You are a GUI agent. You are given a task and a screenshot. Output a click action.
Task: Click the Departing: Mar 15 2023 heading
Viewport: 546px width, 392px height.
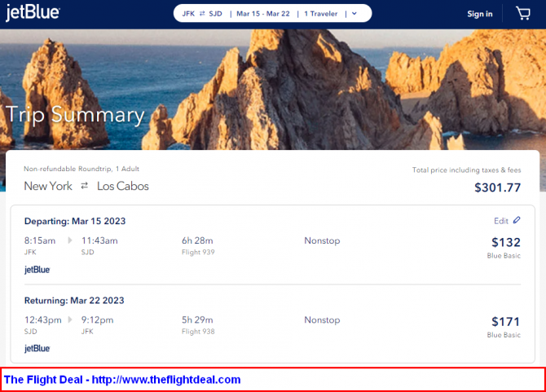tap(75, 221)
